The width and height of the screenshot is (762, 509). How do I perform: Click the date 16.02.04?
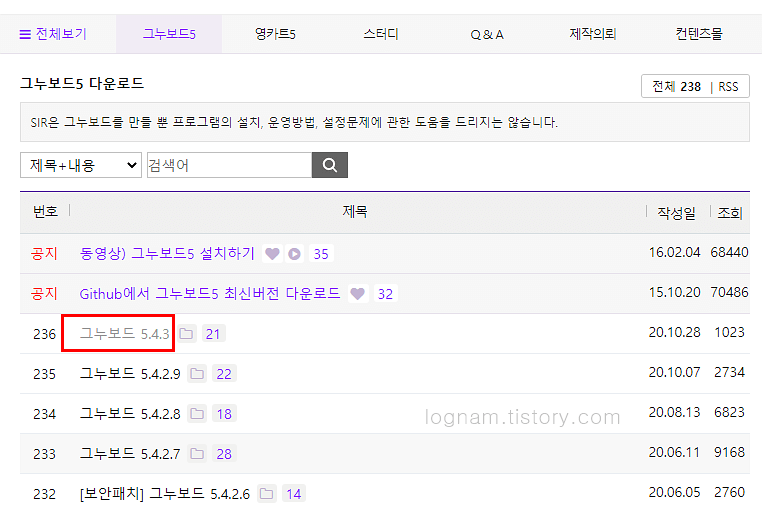[x=675, y=252]
